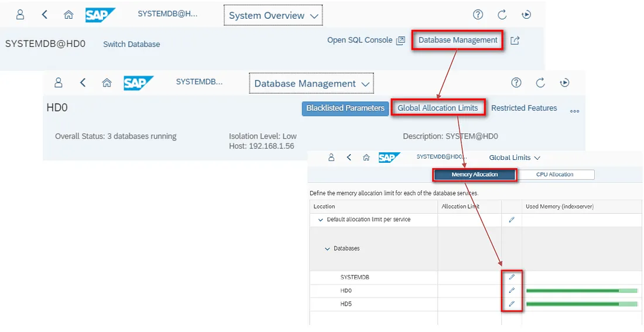Open home icon in Global Limits window
This screenshot has width=644, height=332.
[366, 158]
